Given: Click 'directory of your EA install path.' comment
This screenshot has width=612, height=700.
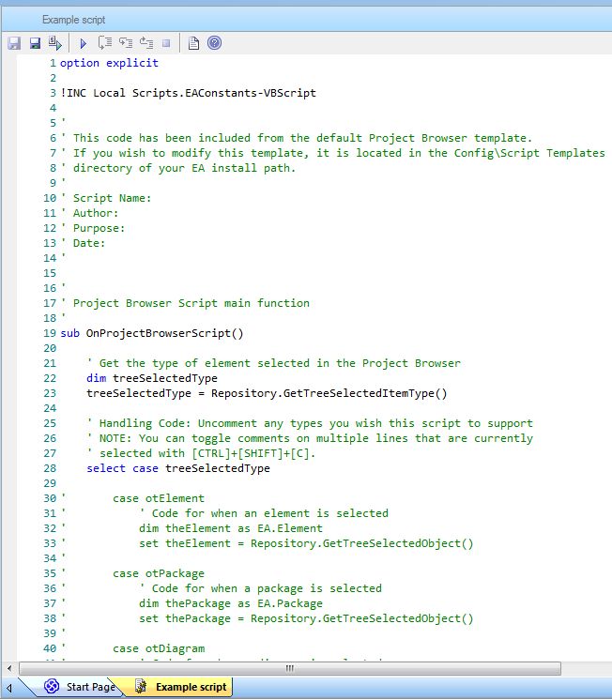Looking at the screenshot, I should tap(184, 168).
